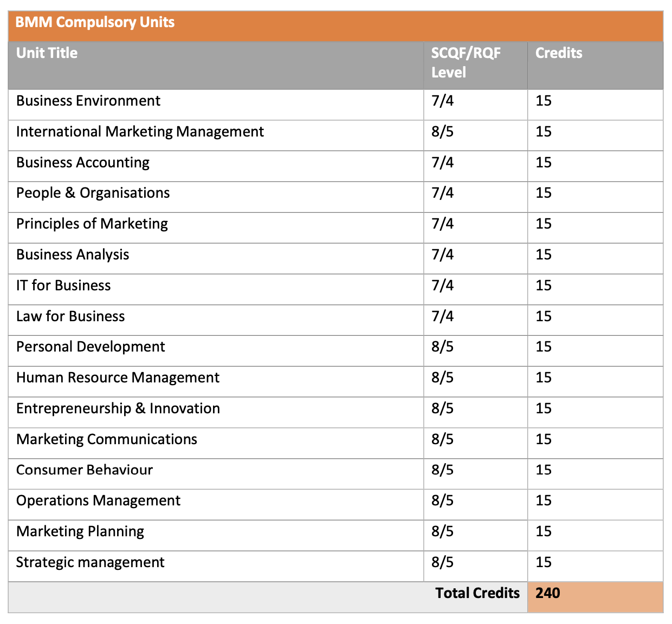The height and width of the screenshot is (624, 672).
Task: Select the 'Operations Management' cell
Action: tap(98, 501)
